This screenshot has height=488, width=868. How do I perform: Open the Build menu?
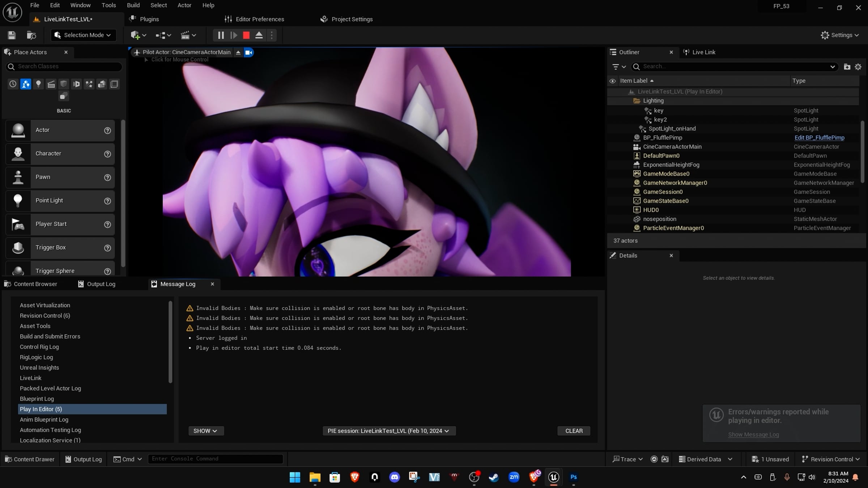pos(133,5)
